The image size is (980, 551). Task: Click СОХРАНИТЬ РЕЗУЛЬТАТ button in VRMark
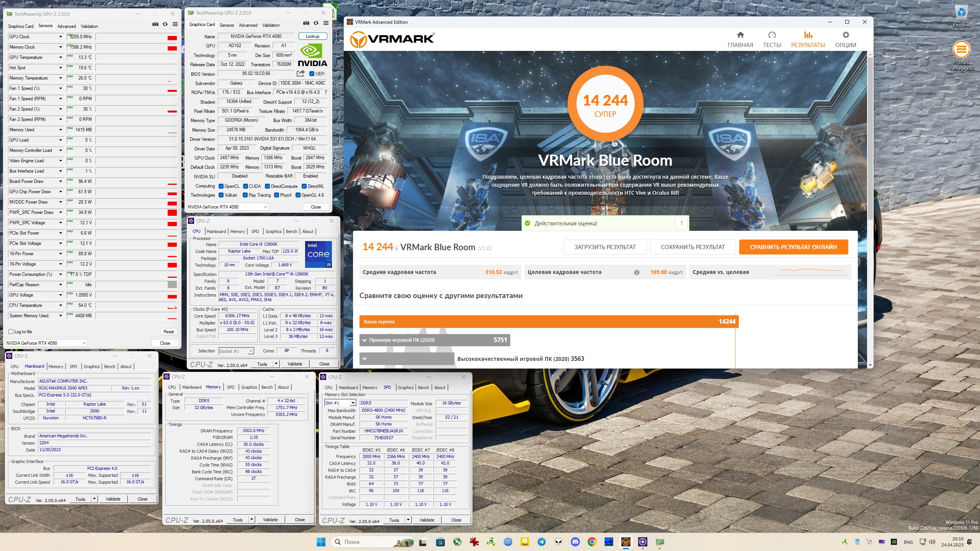pos(693,247)
